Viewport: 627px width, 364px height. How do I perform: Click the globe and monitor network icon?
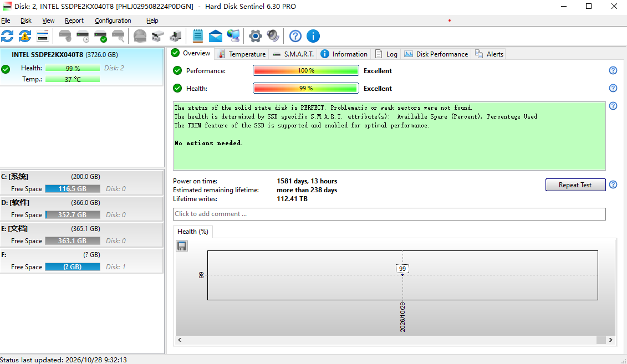(x=233, y=36)
